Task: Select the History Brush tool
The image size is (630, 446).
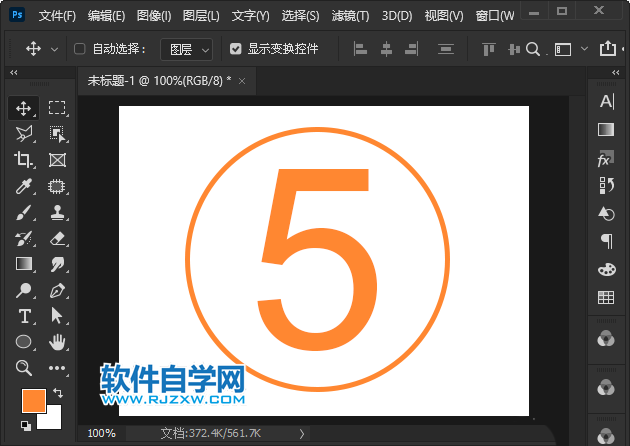Action: click(24, 238)
